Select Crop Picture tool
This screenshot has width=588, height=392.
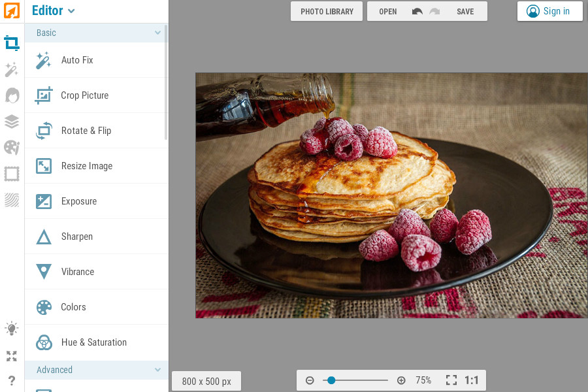[84, 95]
